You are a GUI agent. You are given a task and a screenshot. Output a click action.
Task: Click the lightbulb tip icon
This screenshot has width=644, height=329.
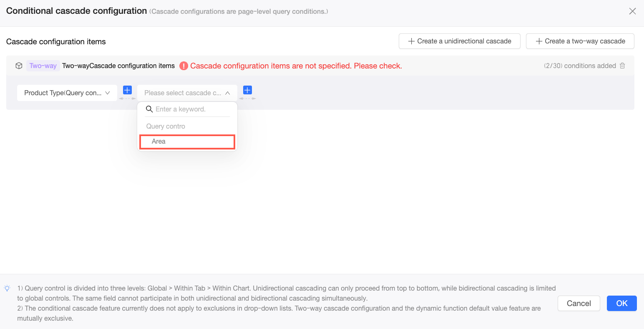[7, 288]
